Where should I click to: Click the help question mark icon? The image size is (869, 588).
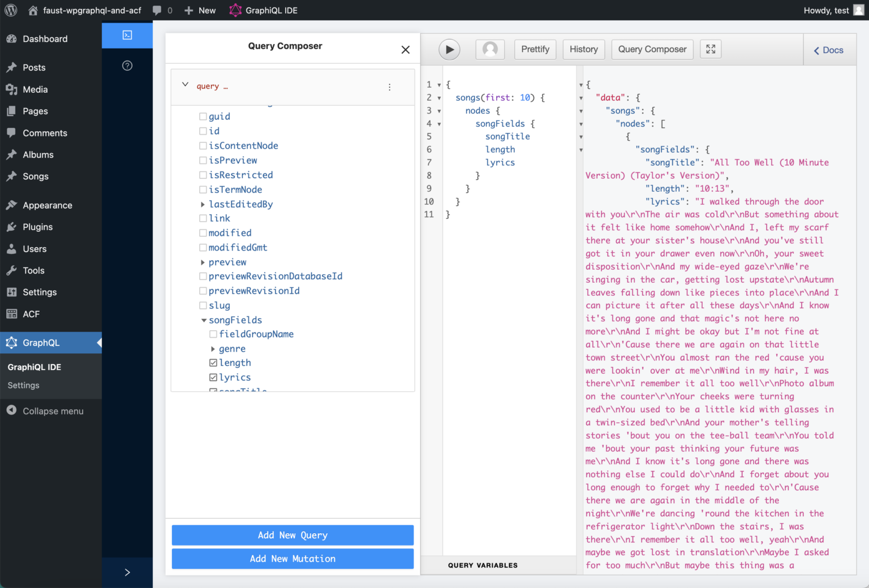(x=127, y=66)
